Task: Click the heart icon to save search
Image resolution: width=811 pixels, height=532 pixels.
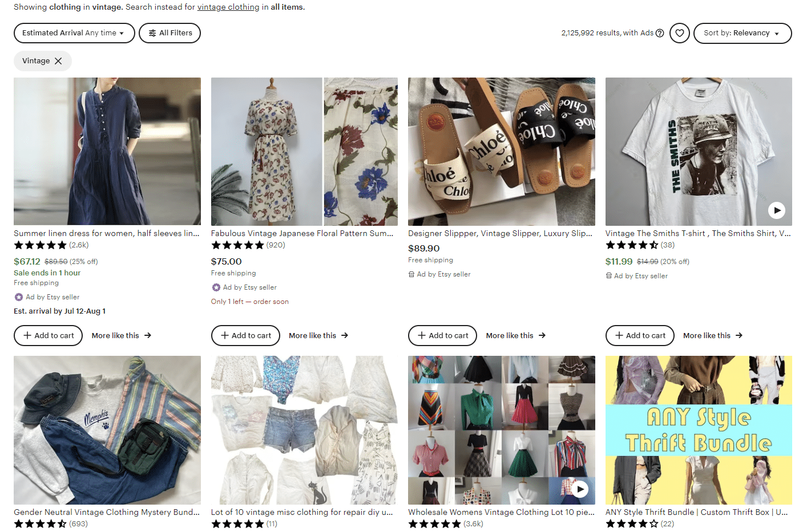Action: [x=680, y=33]
